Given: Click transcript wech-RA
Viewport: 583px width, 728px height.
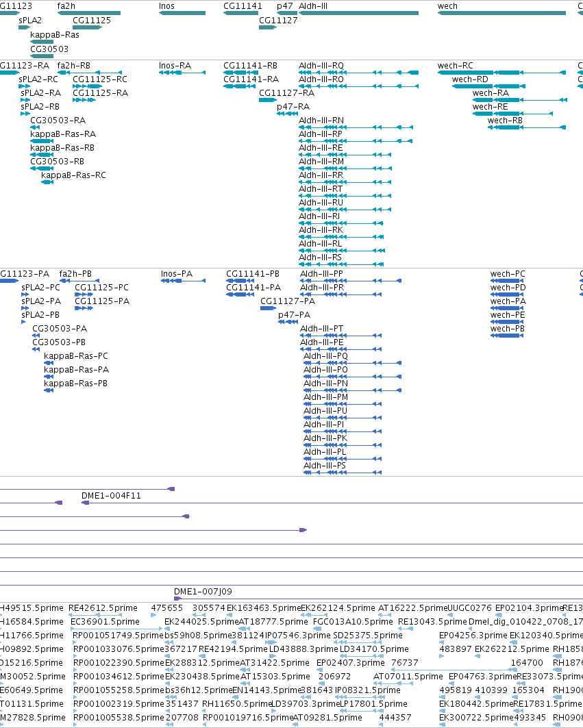Looking at the screenshot, I should tap(491, 93).
